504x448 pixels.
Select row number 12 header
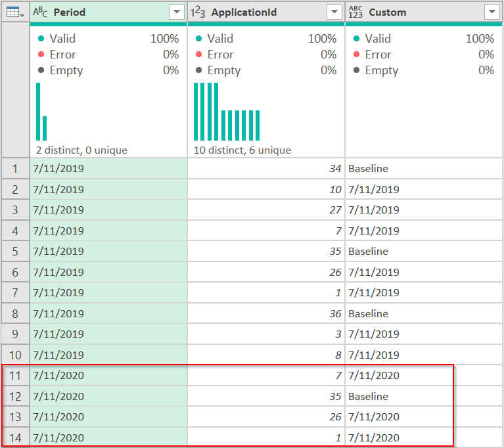(15, 397)
